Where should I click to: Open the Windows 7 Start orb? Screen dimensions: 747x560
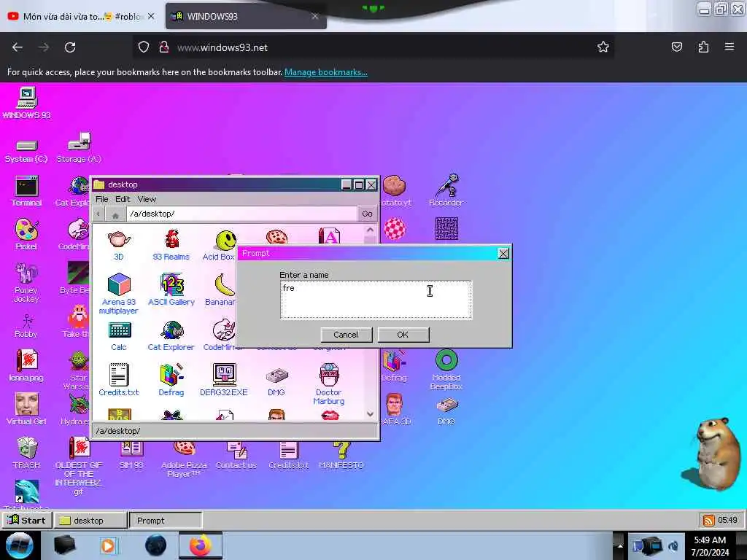pos(19,545)
